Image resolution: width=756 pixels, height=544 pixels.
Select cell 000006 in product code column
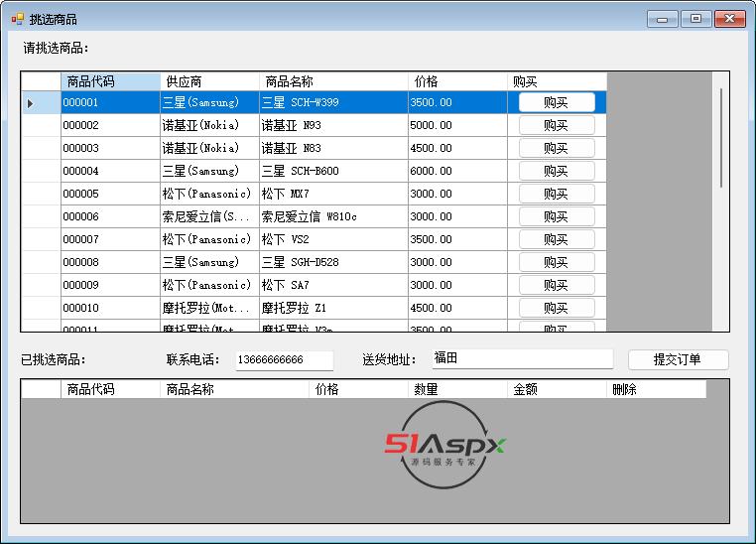[110, 216]
